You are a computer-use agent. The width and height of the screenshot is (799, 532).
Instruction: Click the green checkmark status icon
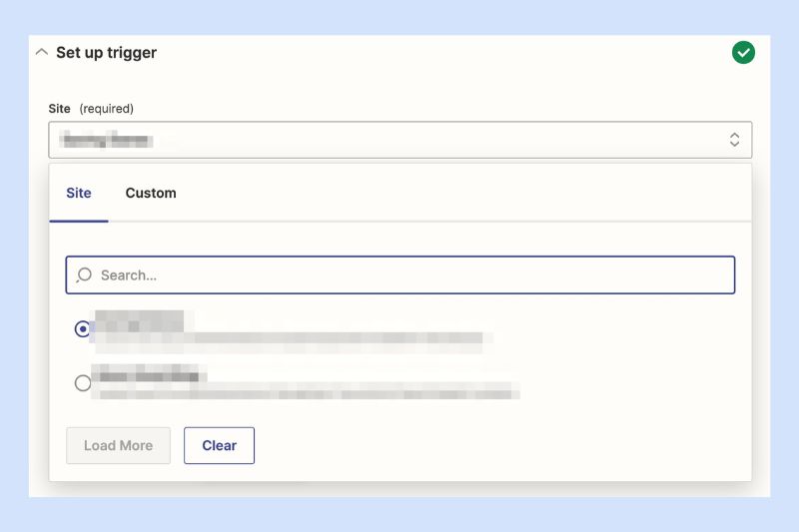click(x=743, y=53)
